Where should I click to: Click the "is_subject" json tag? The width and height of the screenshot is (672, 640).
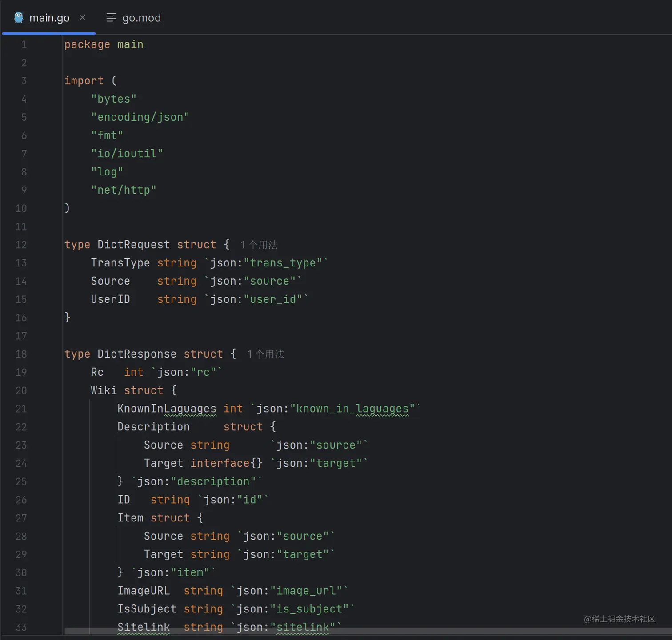(309, 609)
